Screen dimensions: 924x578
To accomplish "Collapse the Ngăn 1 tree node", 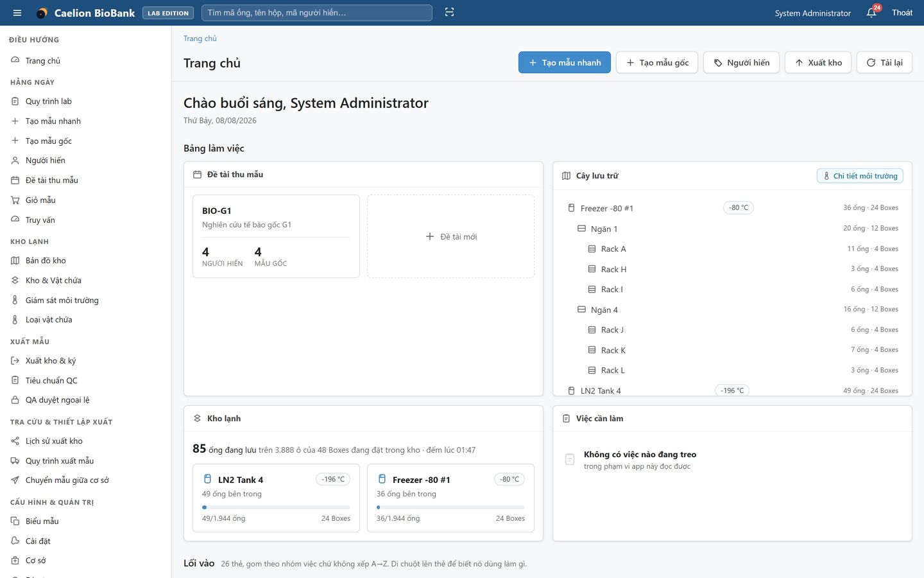I will point(732,229).
